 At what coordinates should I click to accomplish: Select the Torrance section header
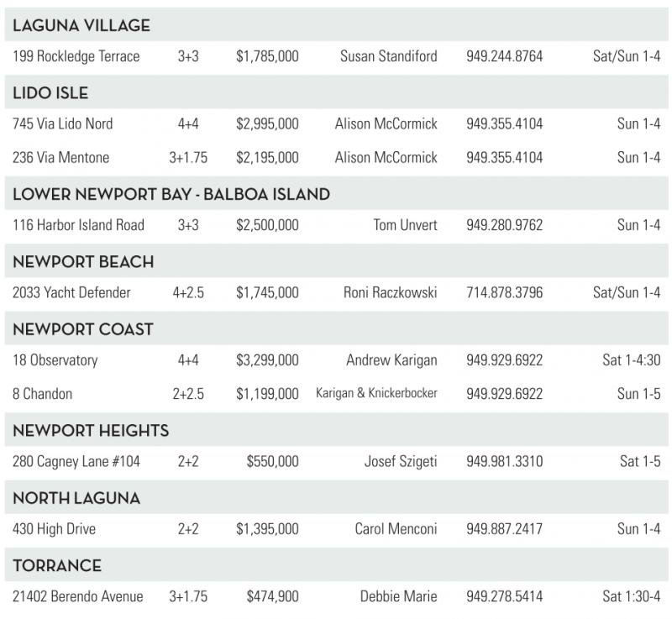(57, 566)
